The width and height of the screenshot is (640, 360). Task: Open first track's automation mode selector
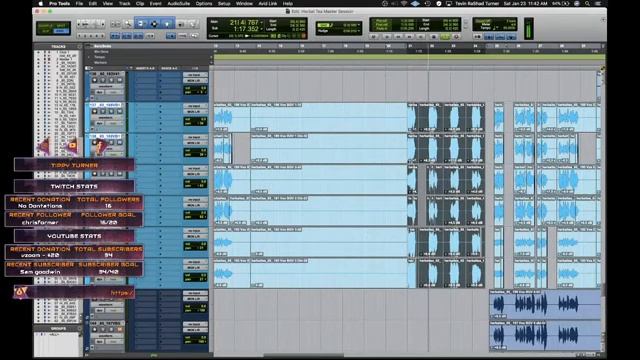(113, 92)
